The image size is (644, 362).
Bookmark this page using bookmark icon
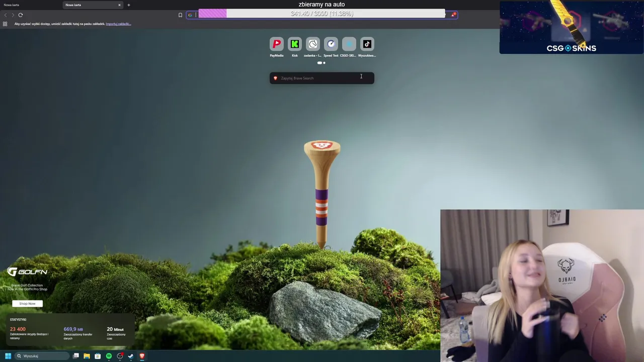tap(180, 15)
